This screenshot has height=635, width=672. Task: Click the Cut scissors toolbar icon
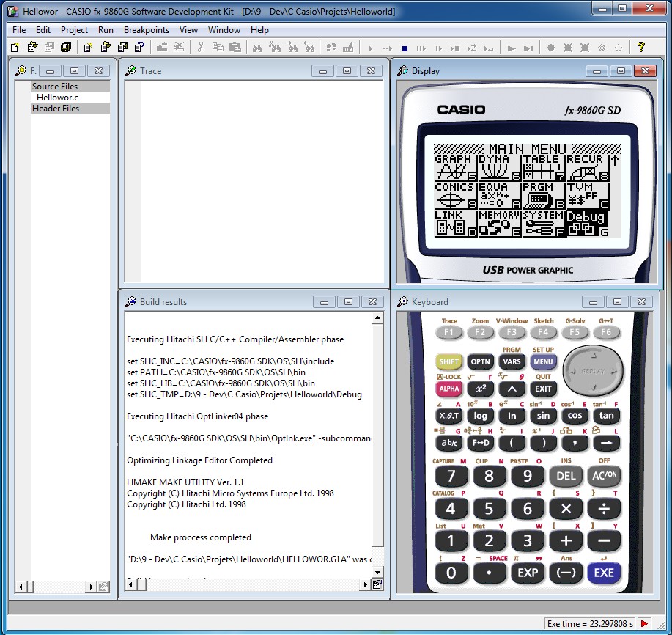click(201, 47)
